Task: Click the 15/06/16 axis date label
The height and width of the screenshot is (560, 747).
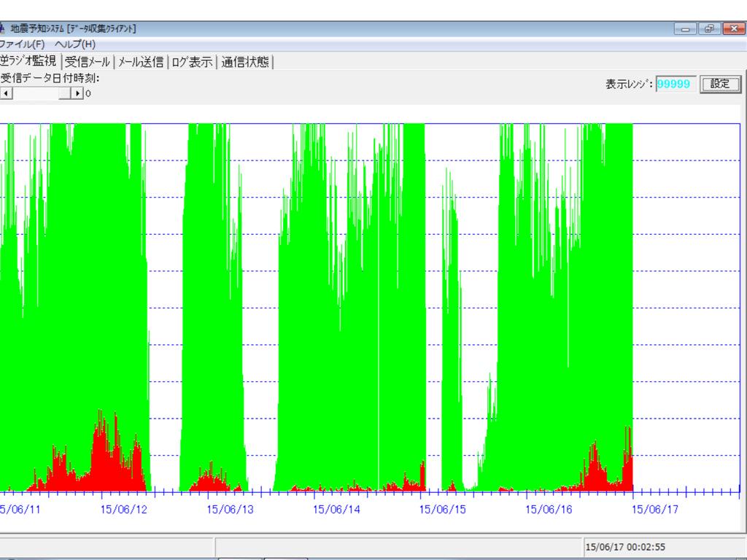Action: (549, 510)
